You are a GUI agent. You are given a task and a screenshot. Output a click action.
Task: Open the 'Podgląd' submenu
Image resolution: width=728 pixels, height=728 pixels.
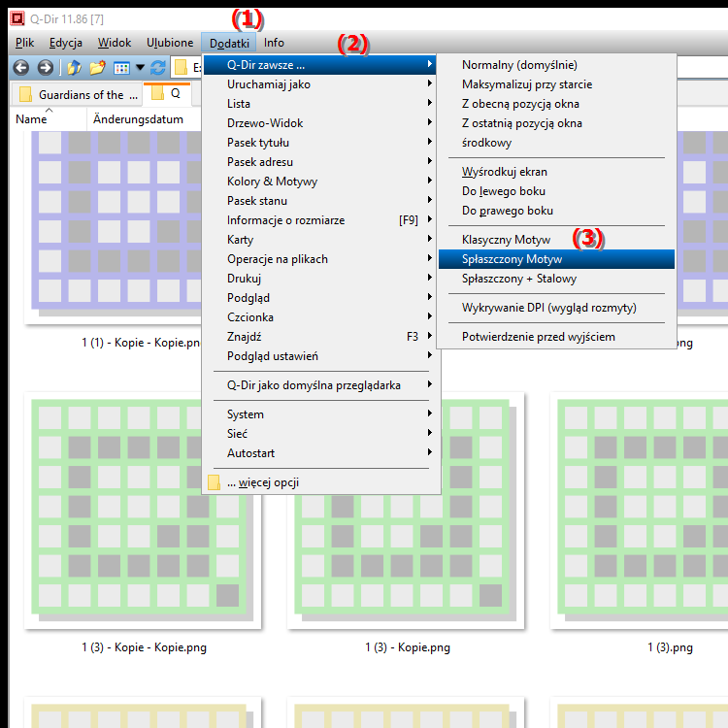[319, 298]
